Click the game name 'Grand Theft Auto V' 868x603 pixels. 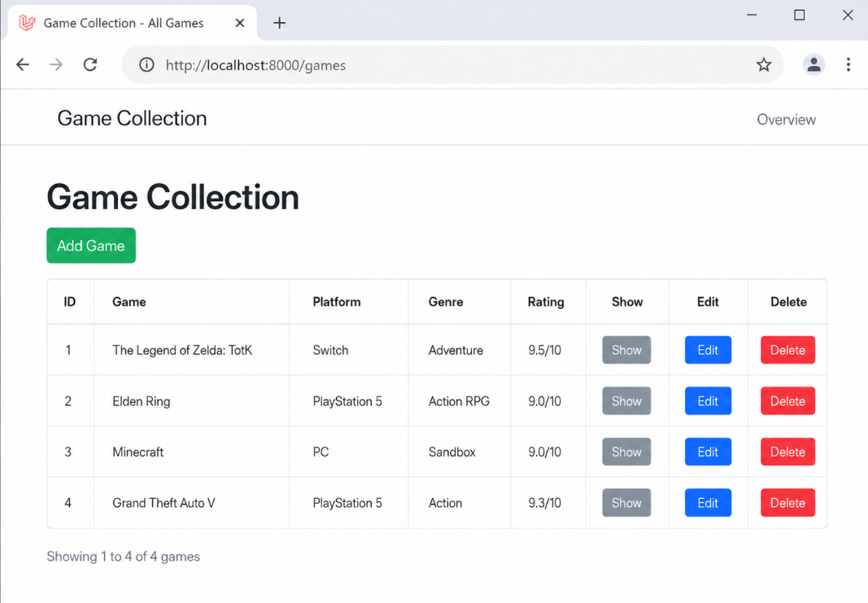[164, 503]
